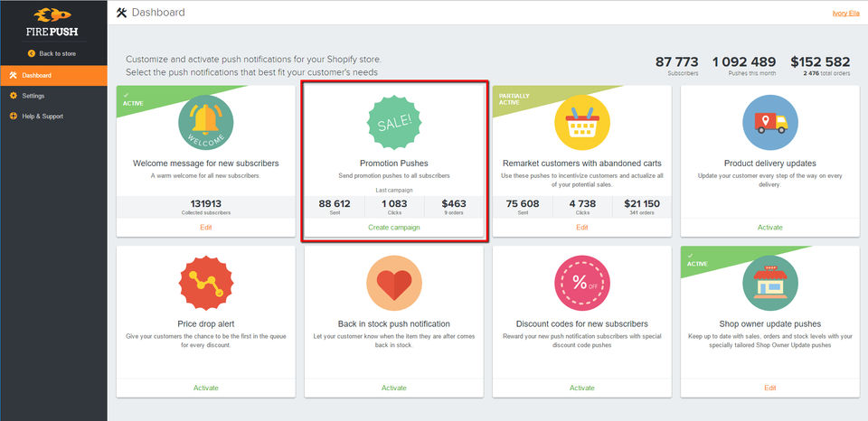Screen dimensions: 868x421
Task: Click the Welcome bell icon
Action: (x=205, y=123)
